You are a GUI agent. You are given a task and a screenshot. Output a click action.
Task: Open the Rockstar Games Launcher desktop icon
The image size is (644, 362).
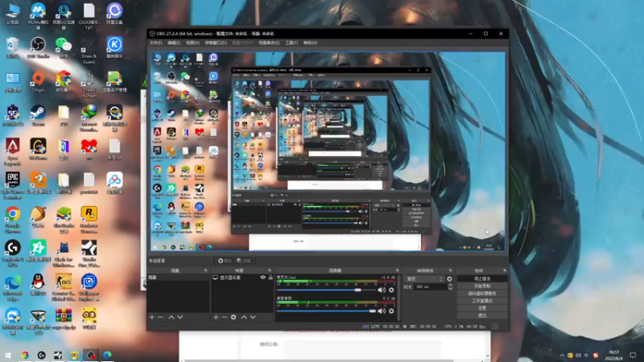tap(89, 220)
